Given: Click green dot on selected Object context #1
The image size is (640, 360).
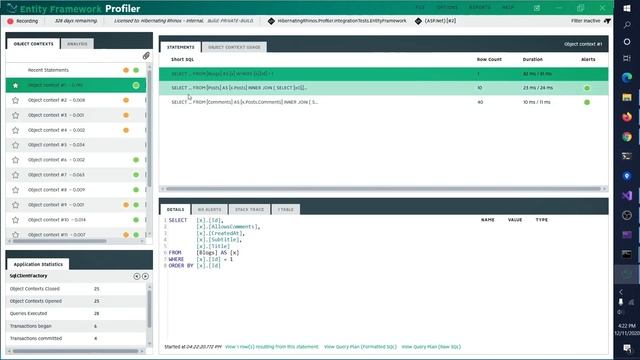Looking at the screenshot, I should click(x=136, y=85).
